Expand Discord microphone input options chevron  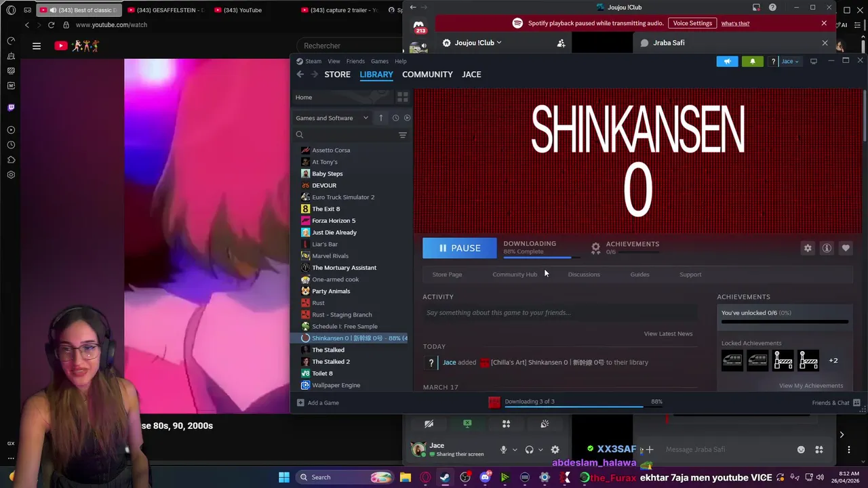(515, 449)
